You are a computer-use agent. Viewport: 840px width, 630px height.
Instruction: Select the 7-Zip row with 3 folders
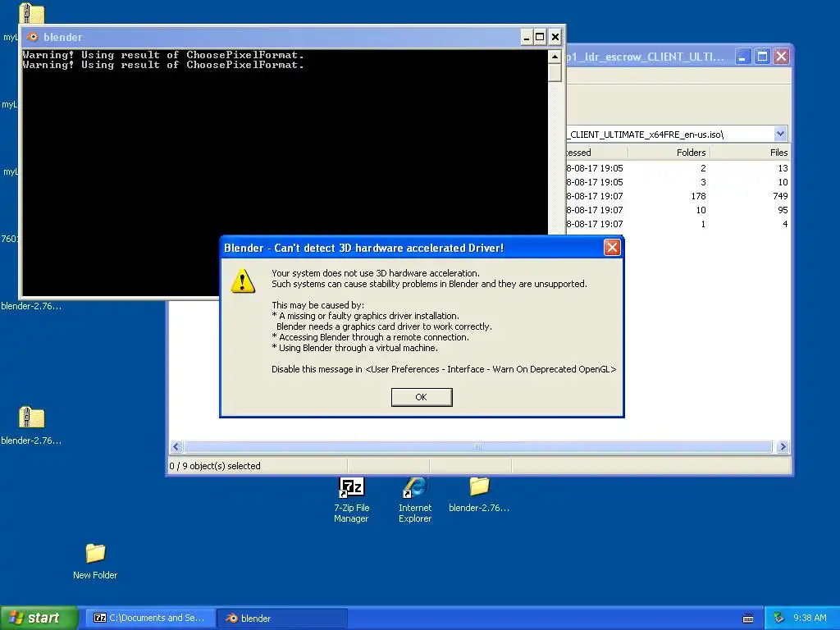tap(678, 182)
